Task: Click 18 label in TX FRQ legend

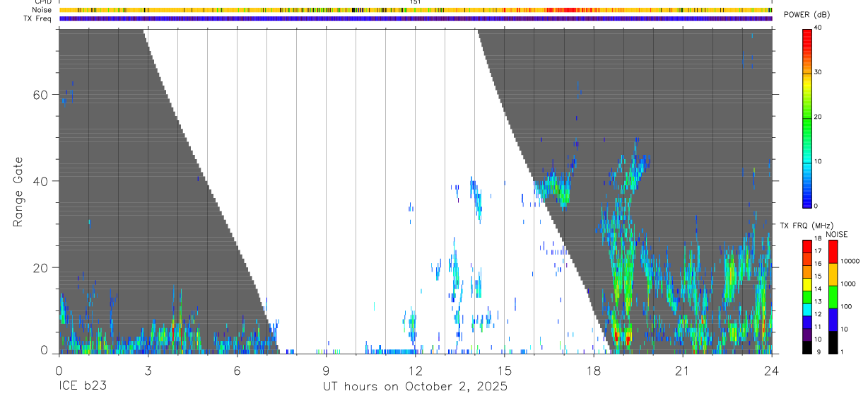Action: pyautogui.click(x=818, y=240)
